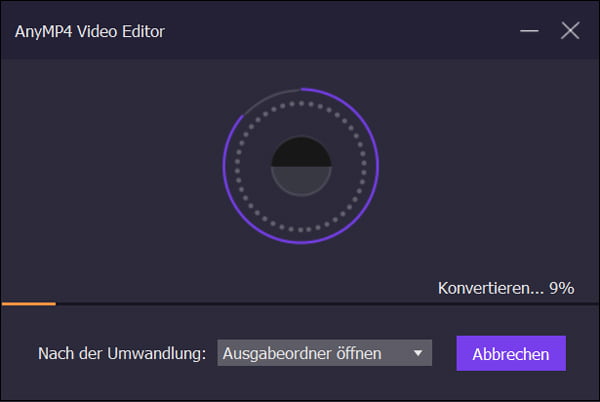
Task: Click the 9% percentage indicator
Action: pyautogui.click(x=561, y=288)
